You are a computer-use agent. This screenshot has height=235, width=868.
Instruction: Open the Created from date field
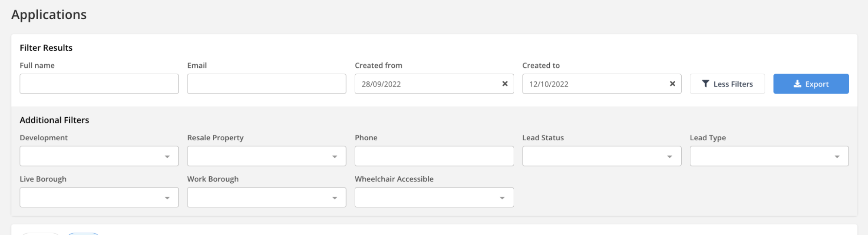[426, 84]
